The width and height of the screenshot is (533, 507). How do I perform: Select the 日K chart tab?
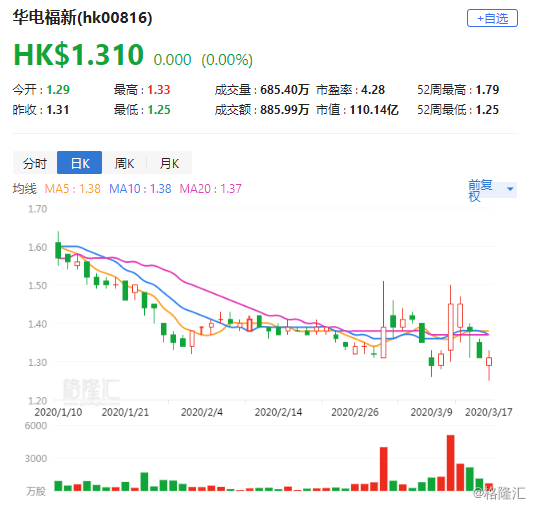(x=80, y=163)
